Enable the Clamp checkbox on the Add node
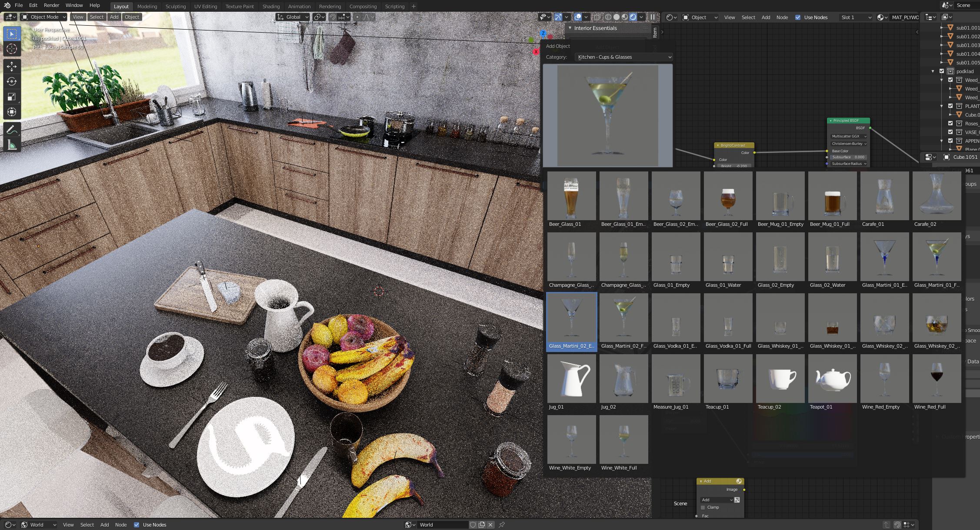980x530 pixels. (x=703, y=507)
